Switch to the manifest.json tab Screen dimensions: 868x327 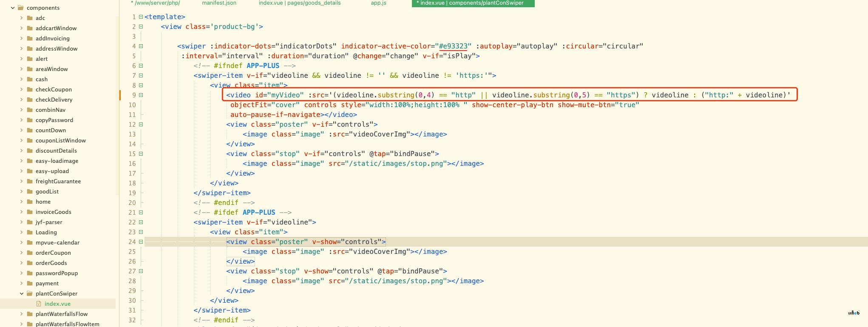pyautogui.click(x=219, y=3)
